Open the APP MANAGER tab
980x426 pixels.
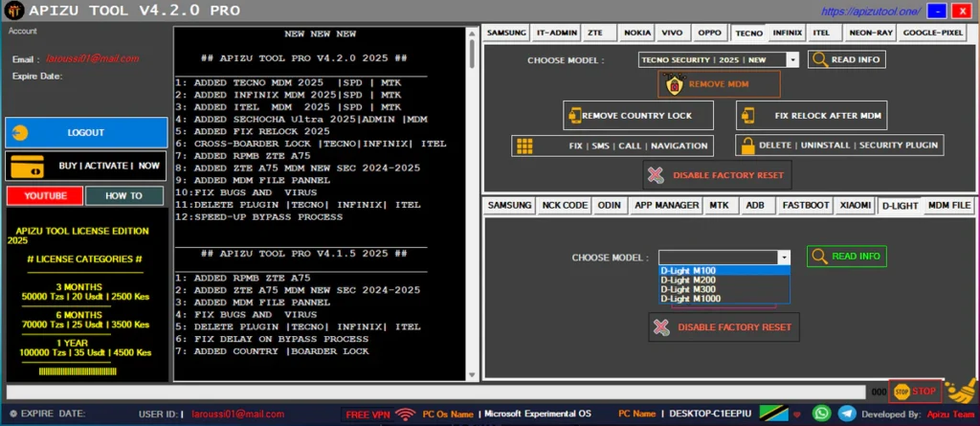point(666,205)
